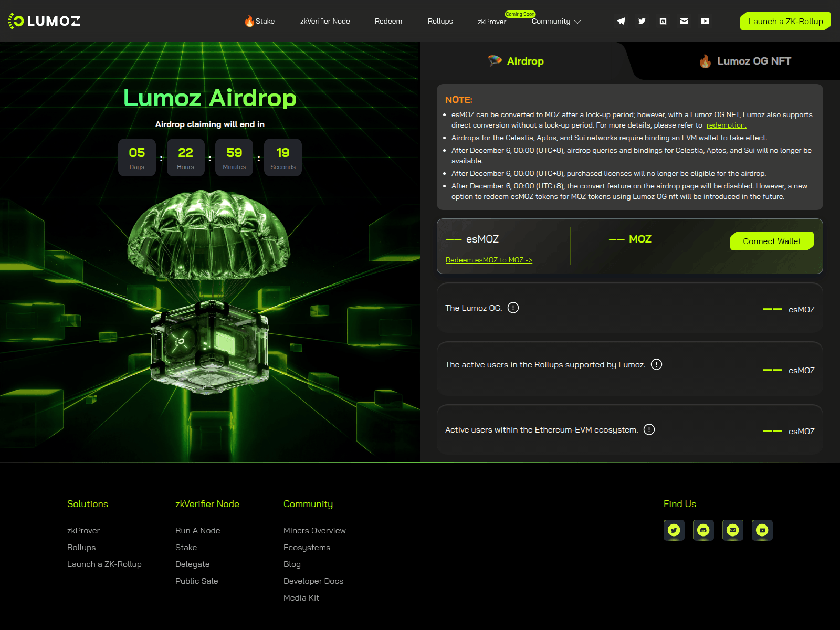Click the Days countdown box

point(137,157)
